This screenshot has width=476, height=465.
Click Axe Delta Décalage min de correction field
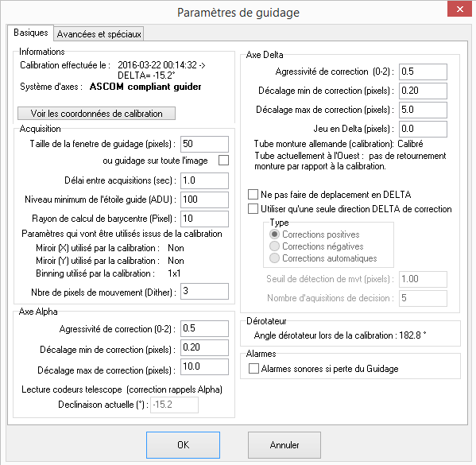click(423, 91)
